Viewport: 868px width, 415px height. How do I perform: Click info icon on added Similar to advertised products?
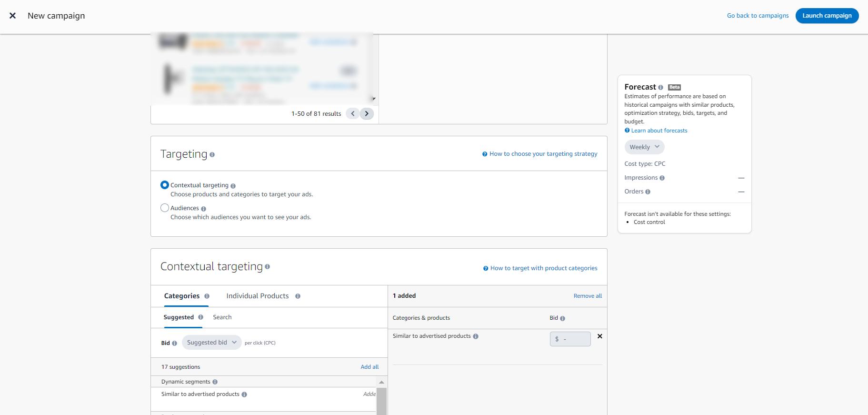[476, 336]
